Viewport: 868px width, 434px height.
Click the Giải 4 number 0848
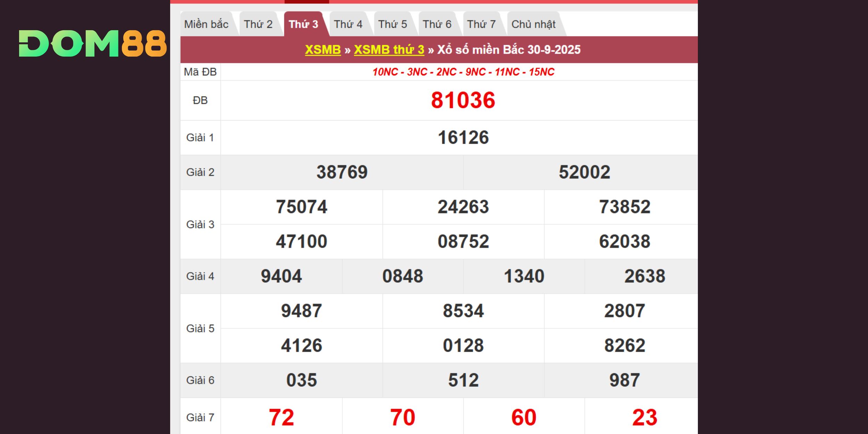point(402,276)
